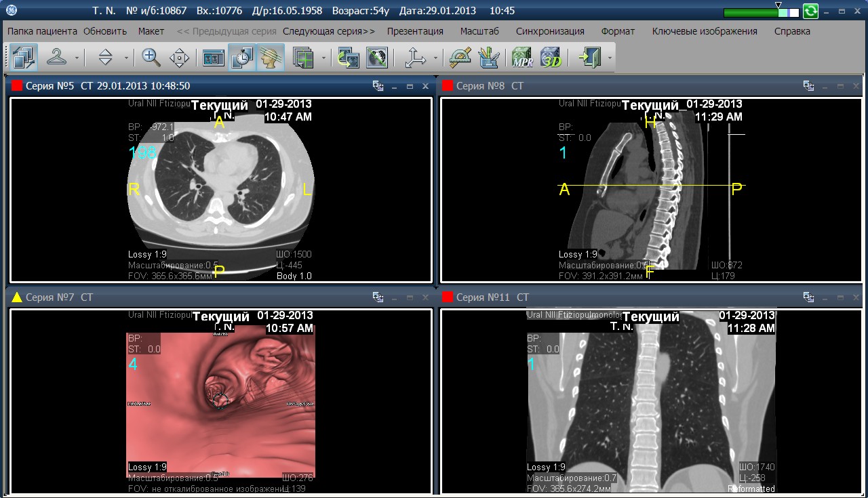Open the Ключевые изображения menu
This screenshot has width=868, height=498.
point(705,31)
